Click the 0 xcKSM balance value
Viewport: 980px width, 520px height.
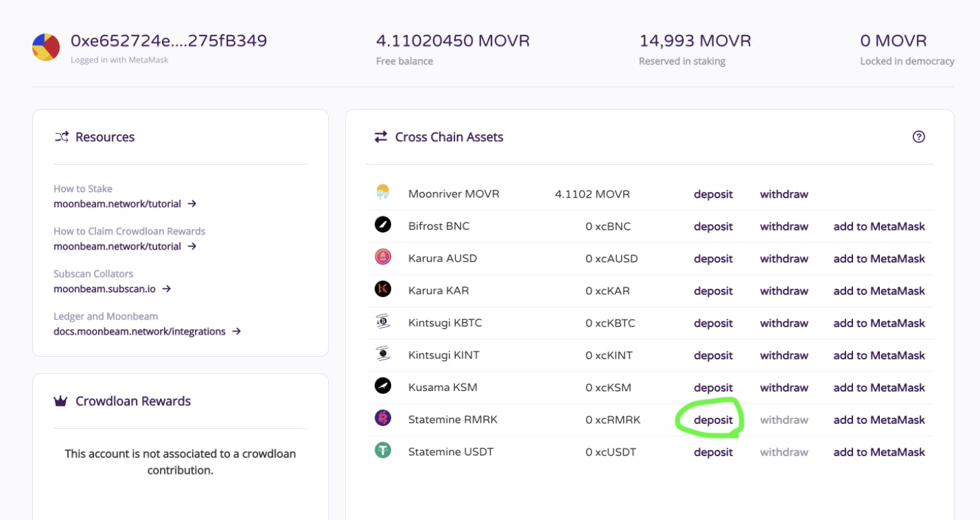coord(608,388)
